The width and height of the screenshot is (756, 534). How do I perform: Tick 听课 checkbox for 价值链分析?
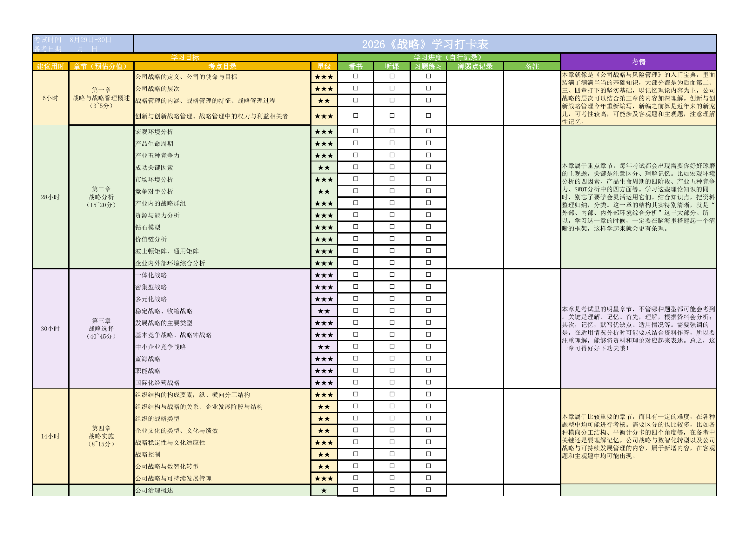[392, 239]
